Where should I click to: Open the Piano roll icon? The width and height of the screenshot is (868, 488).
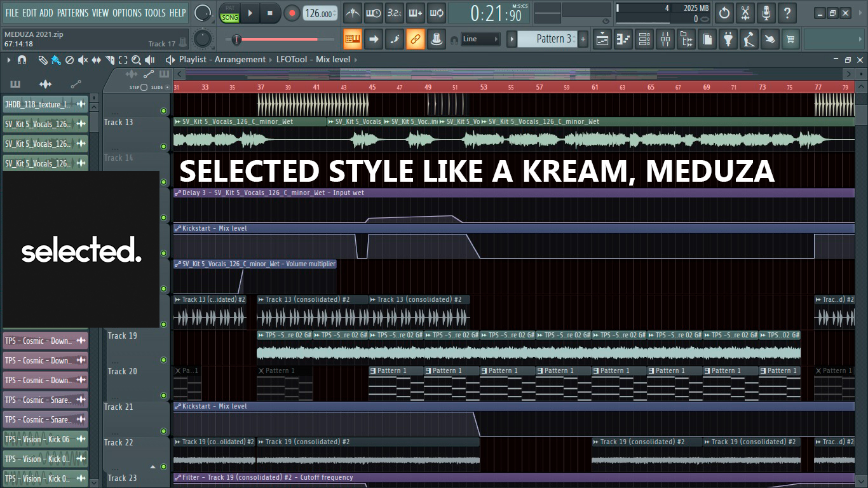623,39
